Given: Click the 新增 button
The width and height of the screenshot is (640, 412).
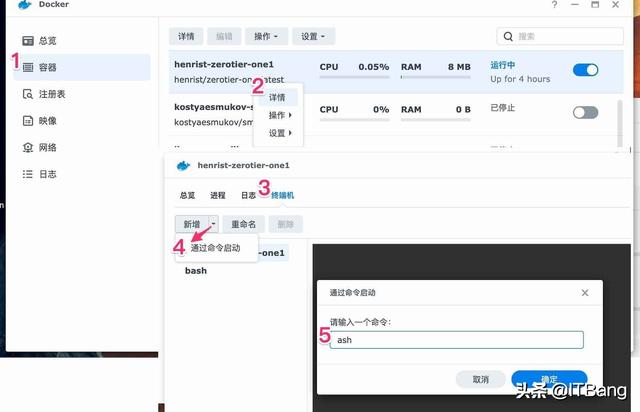Looking at the screenshot, I should (192, 224).
